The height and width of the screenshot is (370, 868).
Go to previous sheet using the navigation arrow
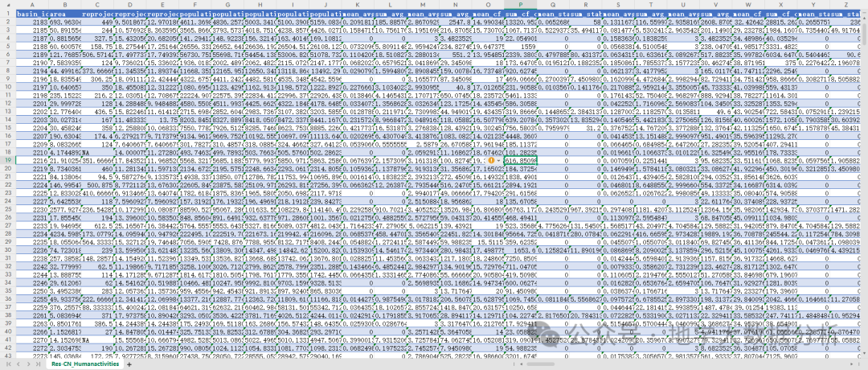tap(18, 364)
